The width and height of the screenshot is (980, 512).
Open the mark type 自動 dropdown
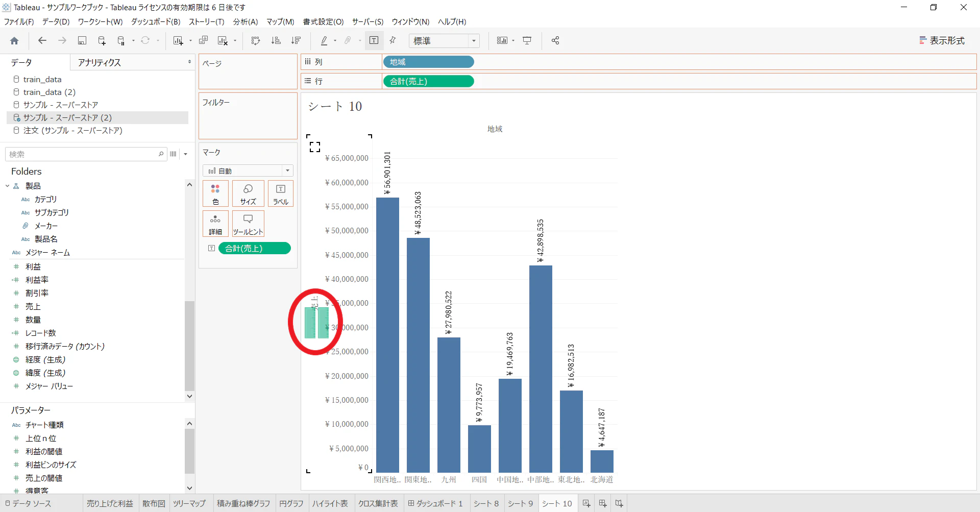(x=248, y=170)
